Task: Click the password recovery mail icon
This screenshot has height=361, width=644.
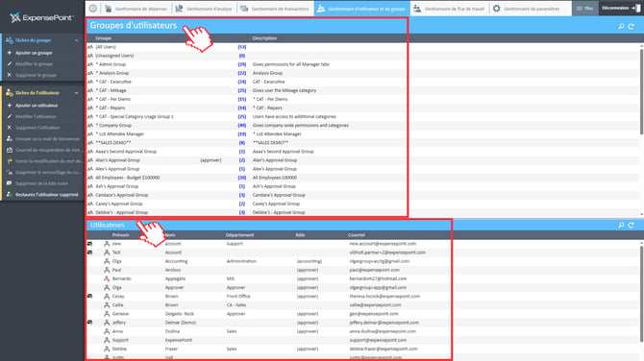Action: click(x=10, y=150)
